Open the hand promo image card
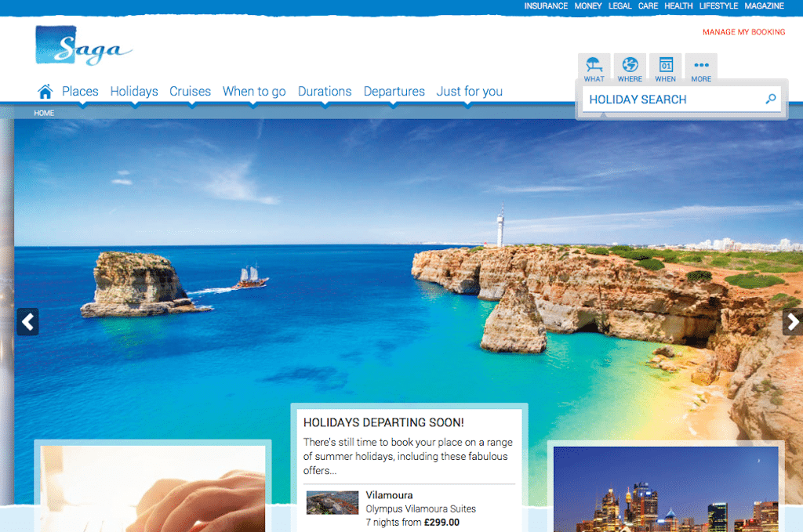 153,489
